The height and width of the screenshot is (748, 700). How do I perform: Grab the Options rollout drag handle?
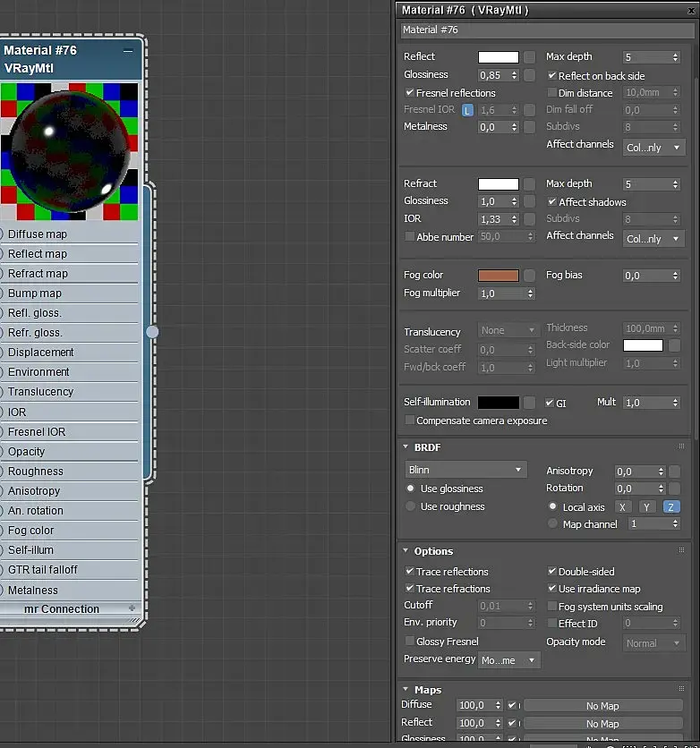[x=681, y=550]
